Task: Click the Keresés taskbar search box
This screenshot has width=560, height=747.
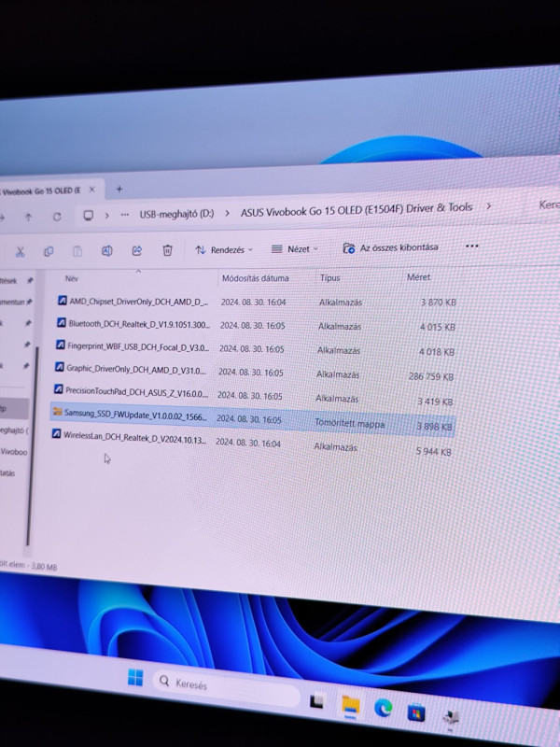Action: (x=225, y=687)
